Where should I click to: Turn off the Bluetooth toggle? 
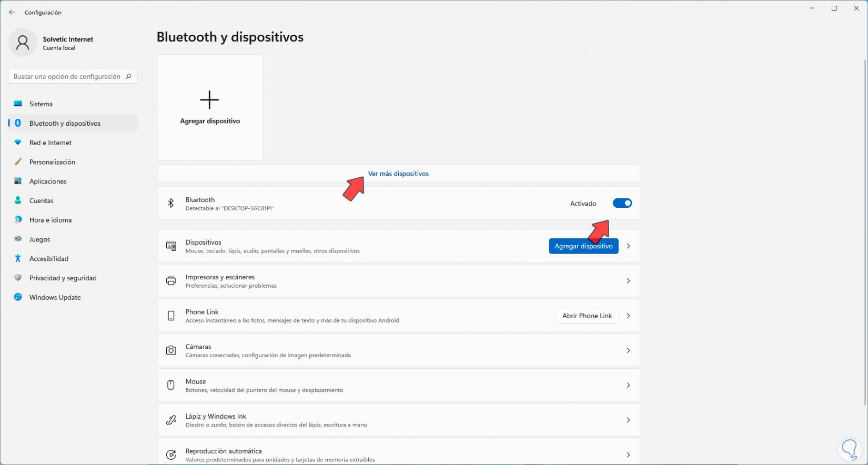pyautogui.click(x=622, y=203)
